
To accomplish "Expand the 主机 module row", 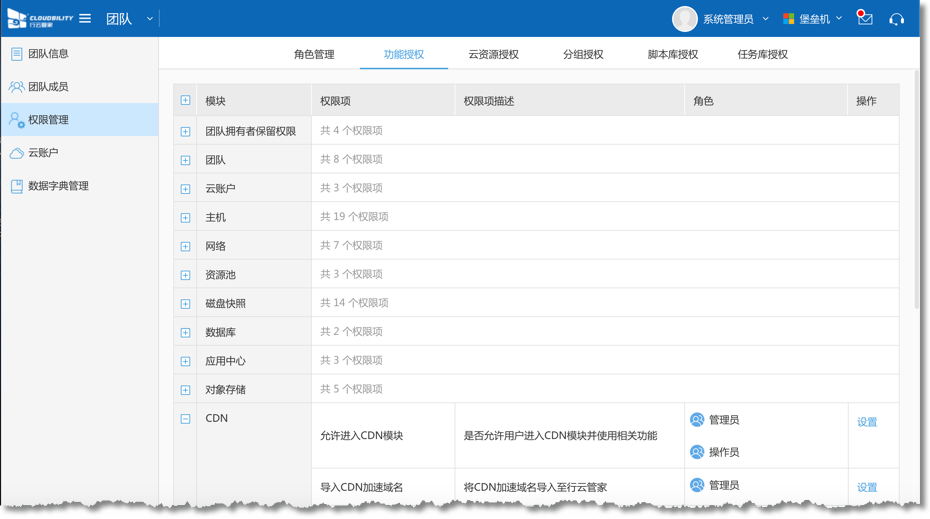I will tap(185, 218).
